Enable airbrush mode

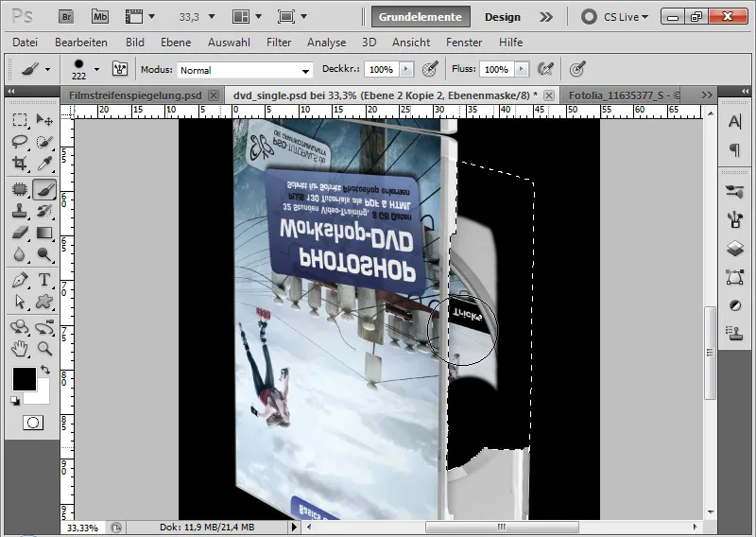[545, 69]
